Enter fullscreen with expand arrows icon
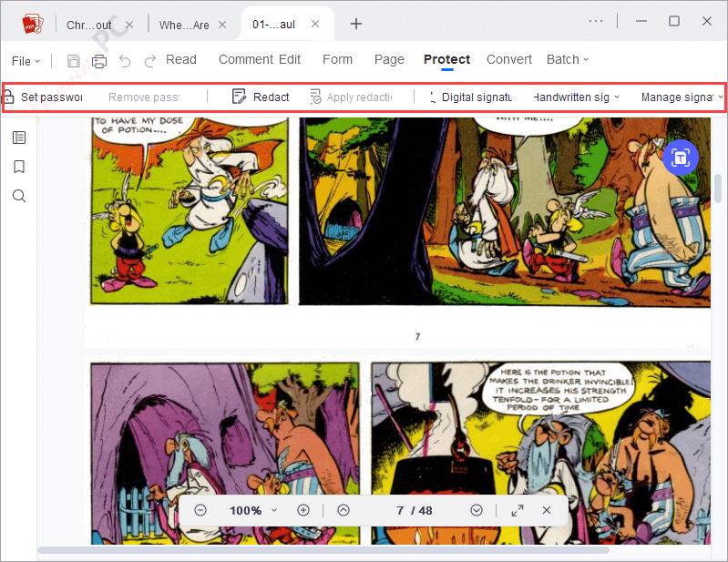Image resolution: width=728 pixels, height=562 pixels. [518, 510]
